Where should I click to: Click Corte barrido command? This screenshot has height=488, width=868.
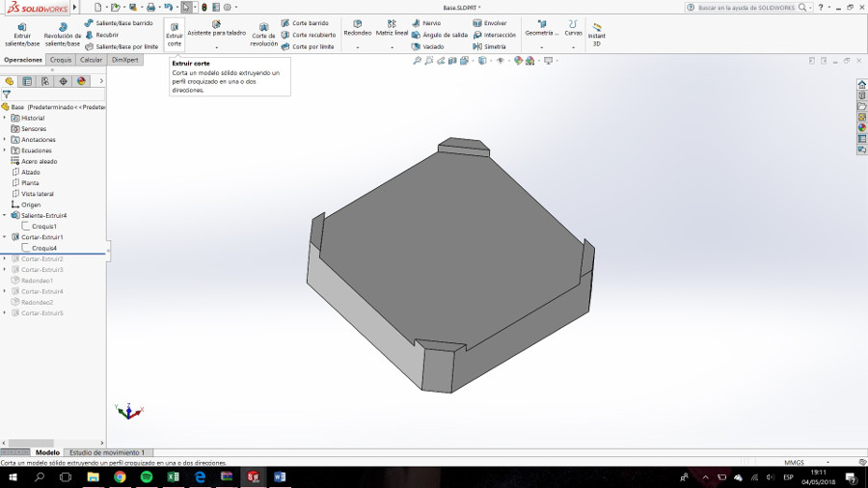coord(305,23)
